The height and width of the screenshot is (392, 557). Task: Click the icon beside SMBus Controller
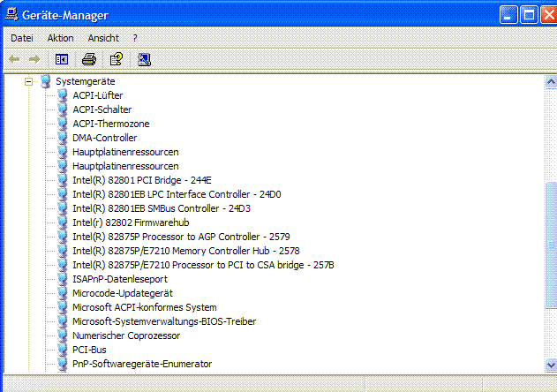click(63, 208)
